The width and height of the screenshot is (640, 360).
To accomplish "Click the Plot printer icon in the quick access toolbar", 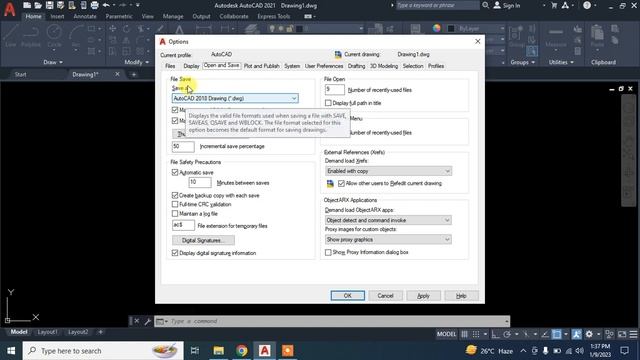I will (x=95, y=5).
